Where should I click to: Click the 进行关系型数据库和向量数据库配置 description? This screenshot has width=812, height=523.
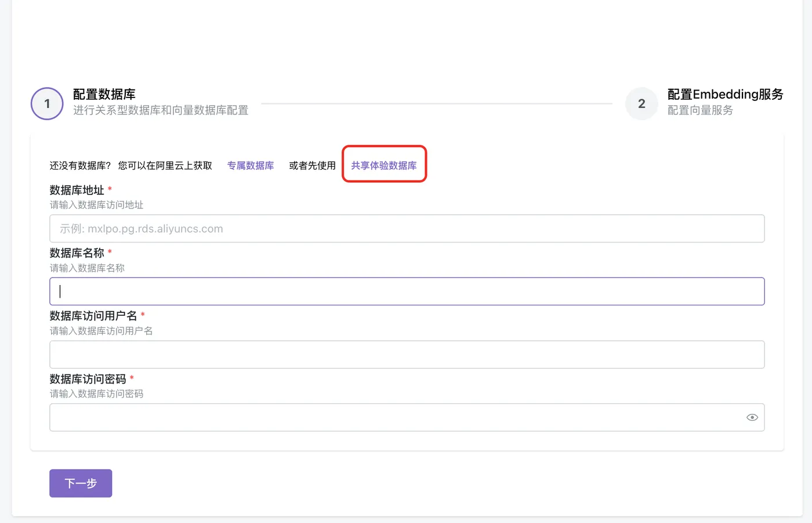[161, 110]
